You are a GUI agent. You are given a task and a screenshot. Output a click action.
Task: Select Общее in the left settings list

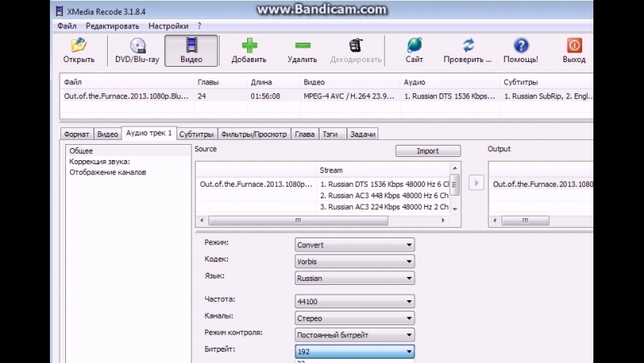pos(128,151)
